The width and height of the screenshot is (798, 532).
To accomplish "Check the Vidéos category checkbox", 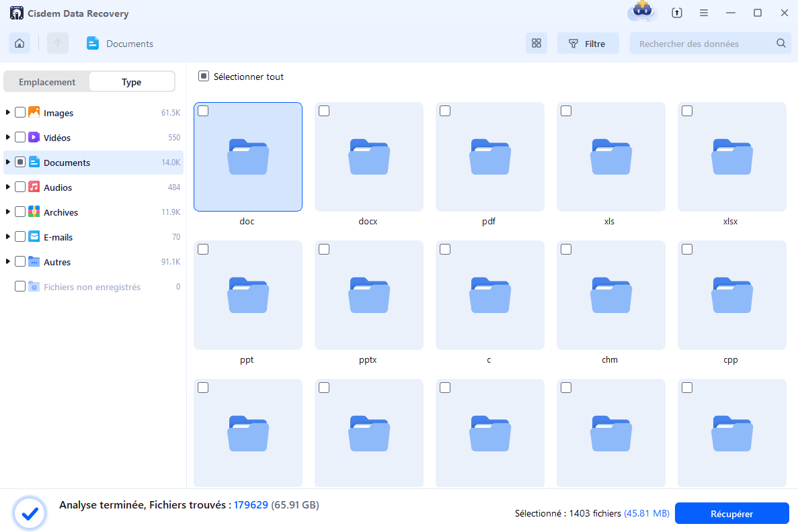I will 20,137.
